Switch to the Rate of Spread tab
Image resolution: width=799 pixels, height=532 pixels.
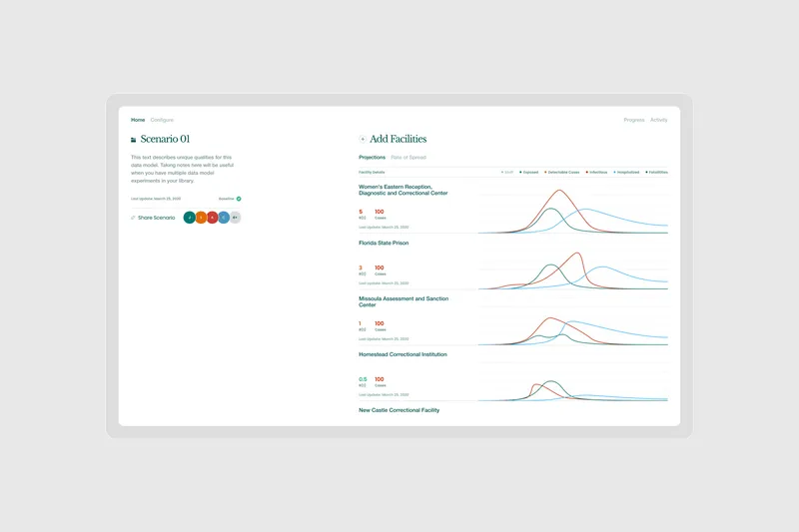point(408,158)
